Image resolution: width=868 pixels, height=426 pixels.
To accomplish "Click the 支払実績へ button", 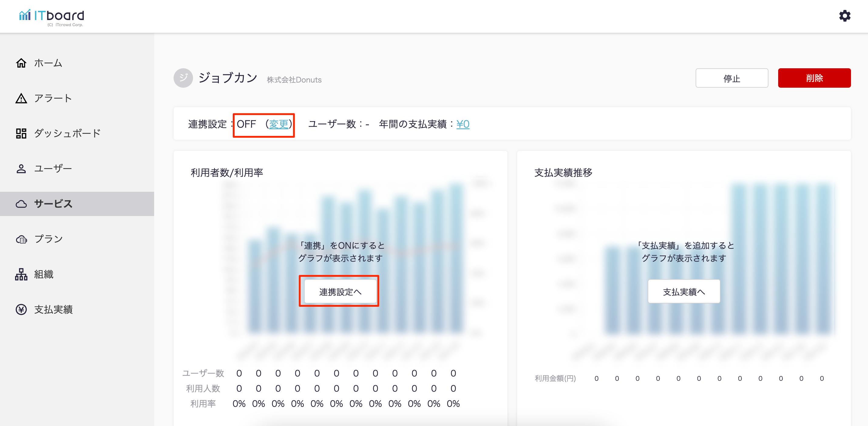I will [x=684, y=292].
